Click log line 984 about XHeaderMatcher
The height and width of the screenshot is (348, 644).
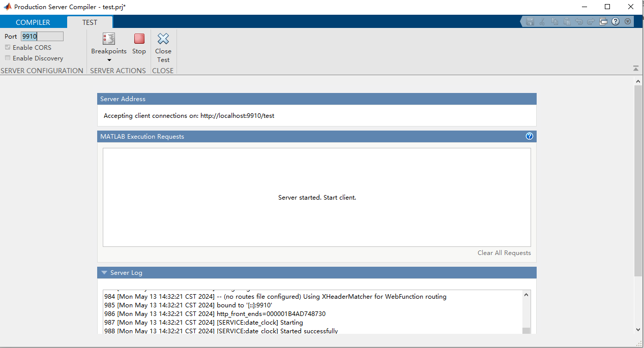tap(275, 297)
